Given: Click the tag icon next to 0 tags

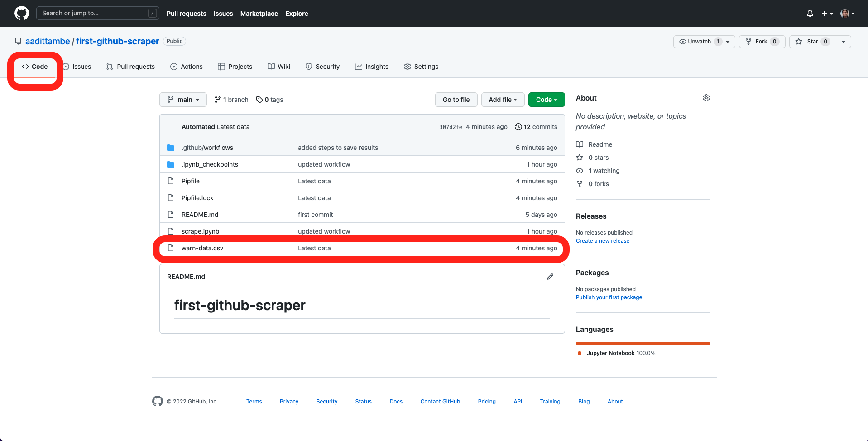Looking at the screenshot, I should coord(259,100).
